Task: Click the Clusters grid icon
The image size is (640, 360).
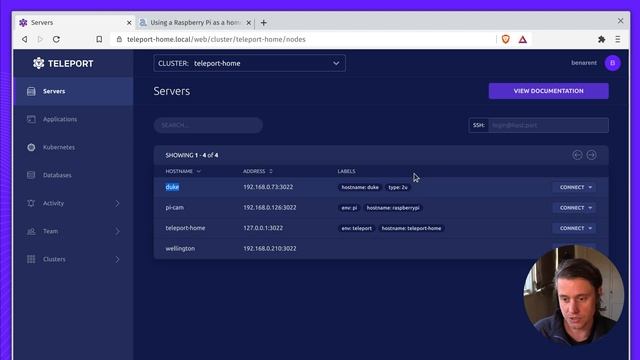Action: 31,259
